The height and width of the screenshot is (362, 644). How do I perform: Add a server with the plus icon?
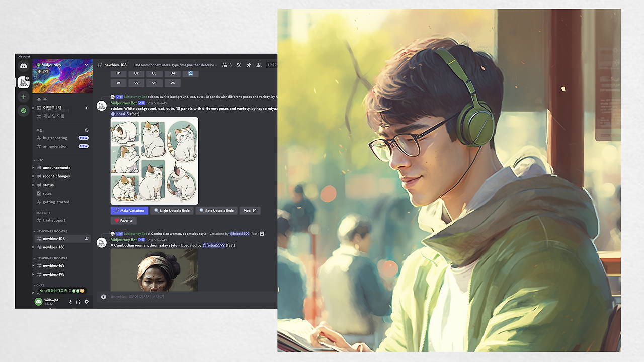(24, 97)
